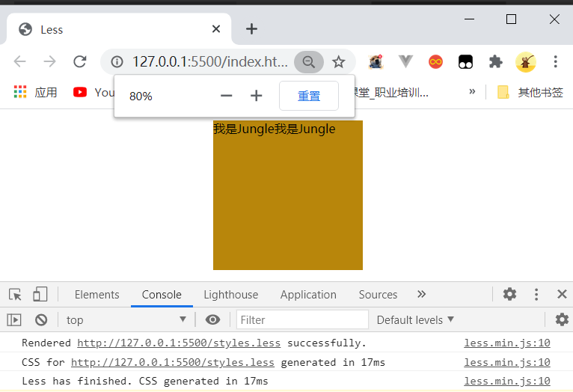Toggle the device toolbar icon in DevTools

tap(40, 295)
